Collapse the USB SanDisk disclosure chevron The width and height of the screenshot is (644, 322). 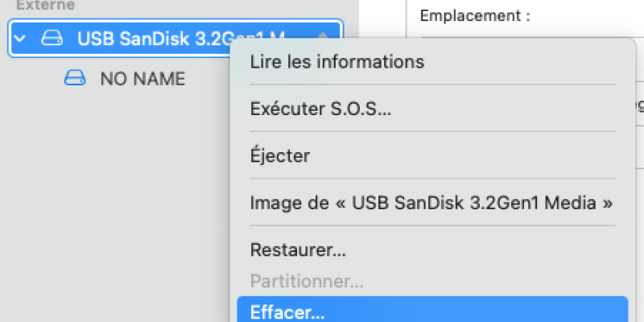click(19, 39)
